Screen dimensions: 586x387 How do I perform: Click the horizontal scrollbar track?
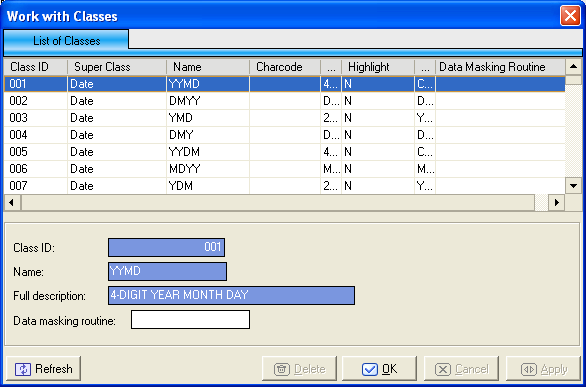click(x=284, y=202)
